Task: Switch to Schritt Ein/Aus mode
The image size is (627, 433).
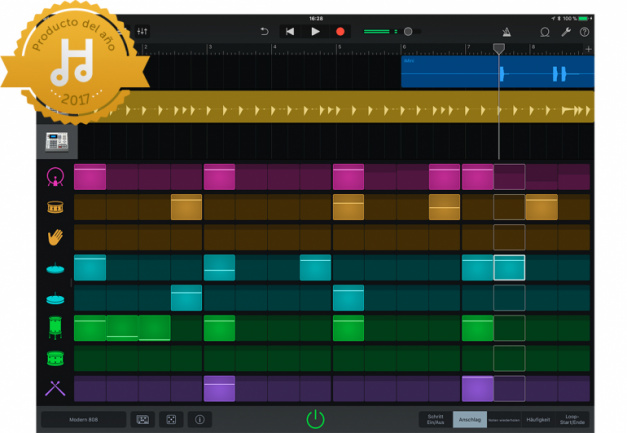Action: [x=435, y=419]
